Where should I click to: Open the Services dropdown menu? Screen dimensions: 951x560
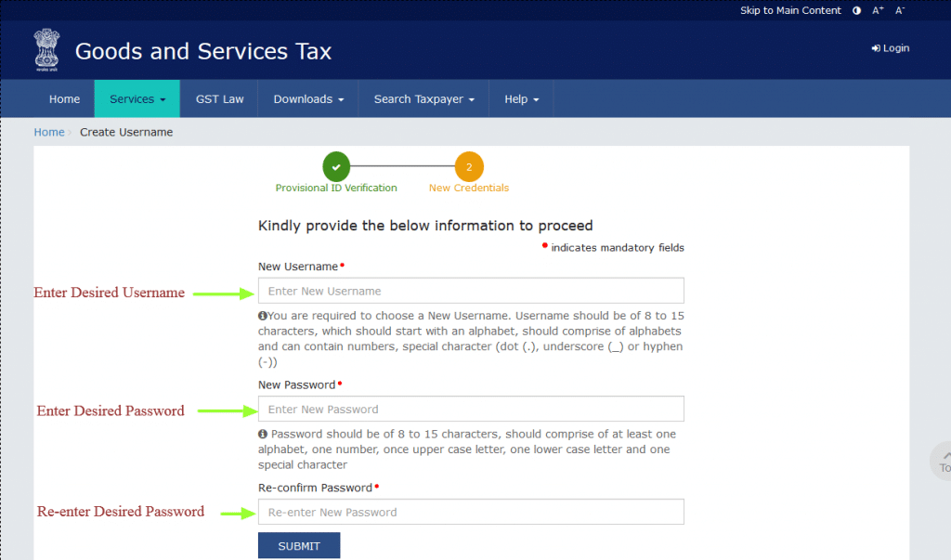137,98
